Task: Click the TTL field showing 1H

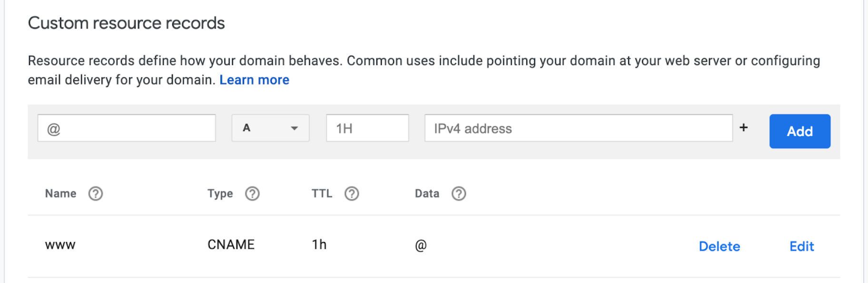Action: pyautogui.click(x=367, y=128)
